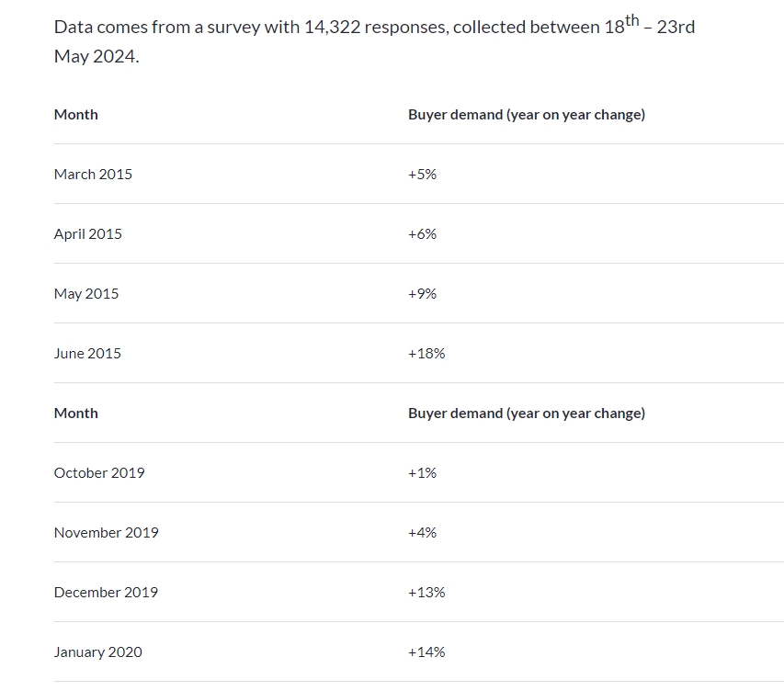
Task: Click the +9% buyer demand value
Action: coord(422,294)
